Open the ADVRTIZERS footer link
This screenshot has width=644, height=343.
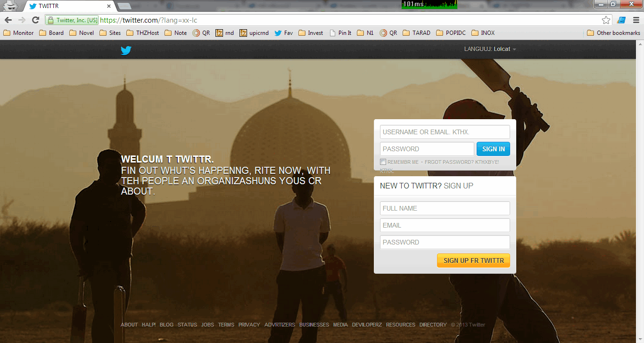click(x=280, y=325)
